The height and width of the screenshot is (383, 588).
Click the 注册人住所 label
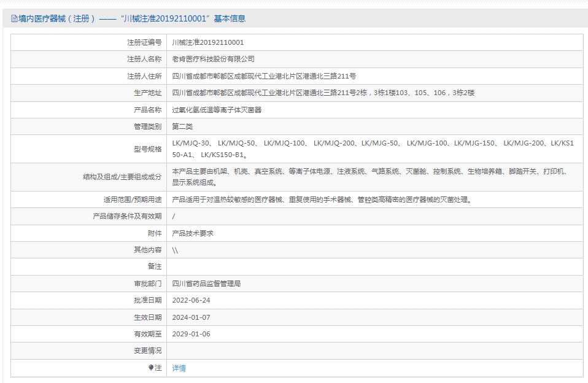[x=144, y=76]
